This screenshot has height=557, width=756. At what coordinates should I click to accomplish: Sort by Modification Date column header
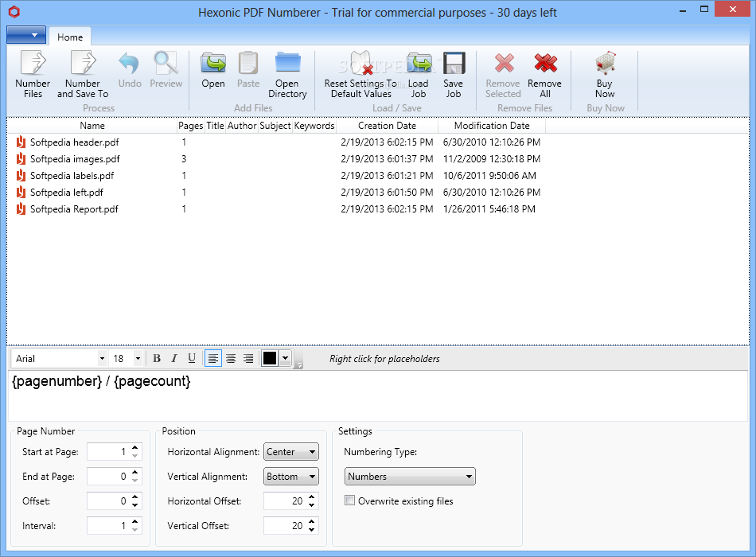coord(492,126)
